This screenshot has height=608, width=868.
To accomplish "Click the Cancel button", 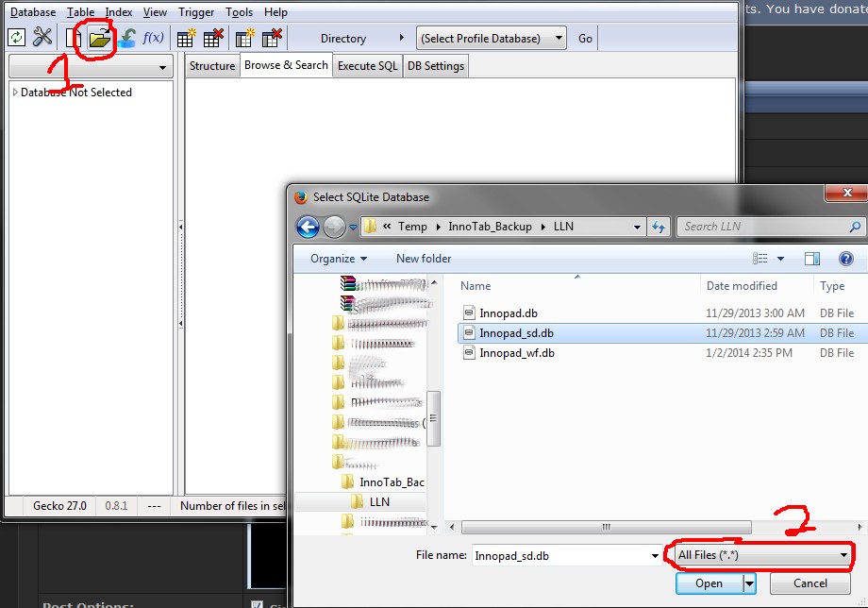I will [x=810, y=583].
